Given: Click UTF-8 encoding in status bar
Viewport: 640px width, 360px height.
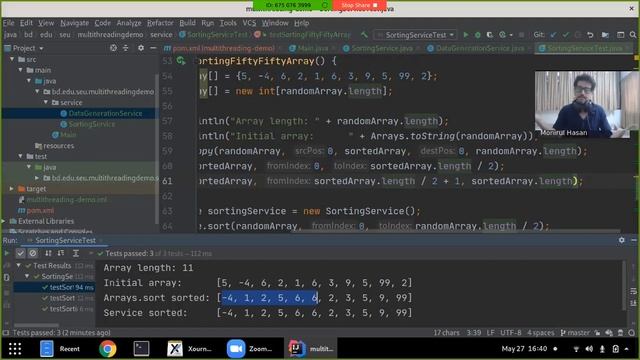Looking at the screenshot, I should (x=510, y=333).
